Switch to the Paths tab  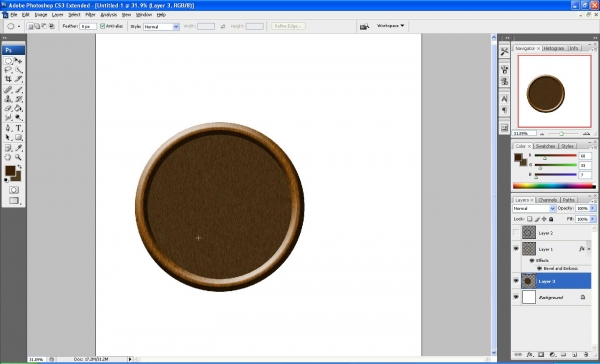(569, 200)
